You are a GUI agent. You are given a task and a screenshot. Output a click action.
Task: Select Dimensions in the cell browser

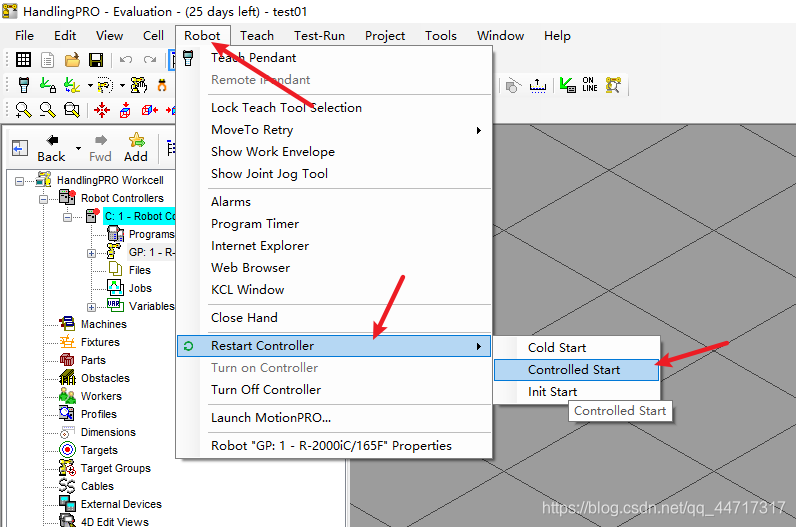click(x=108, y=432)
